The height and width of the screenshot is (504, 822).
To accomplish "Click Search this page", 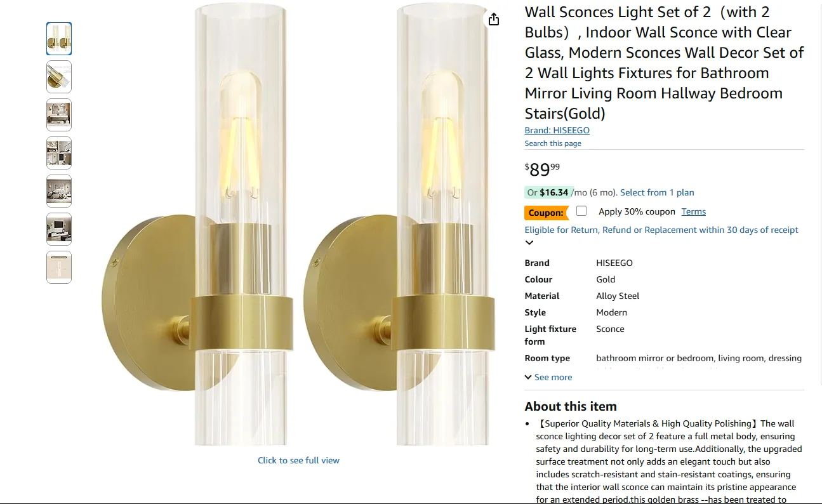I will click(552, 143).
